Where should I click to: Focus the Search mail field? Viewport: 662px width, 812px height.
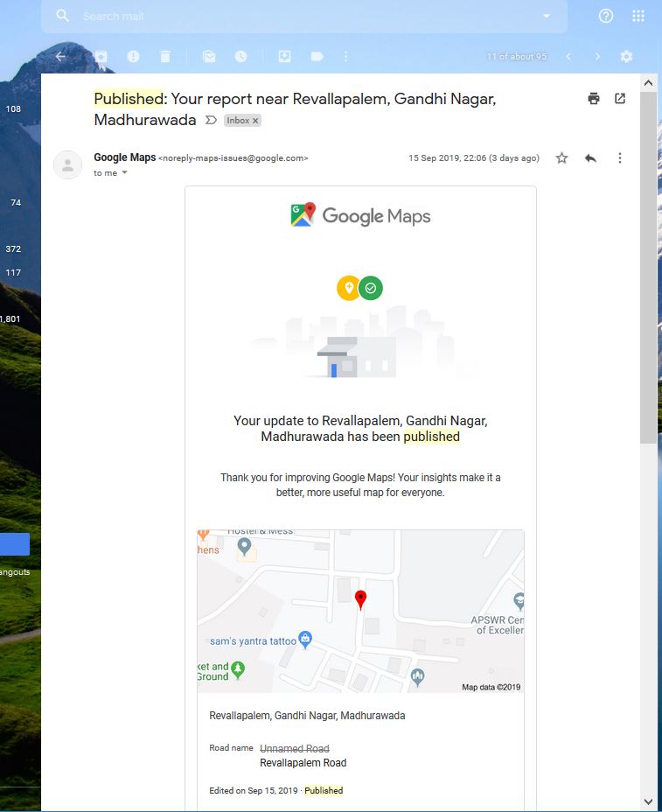[305, 16]
